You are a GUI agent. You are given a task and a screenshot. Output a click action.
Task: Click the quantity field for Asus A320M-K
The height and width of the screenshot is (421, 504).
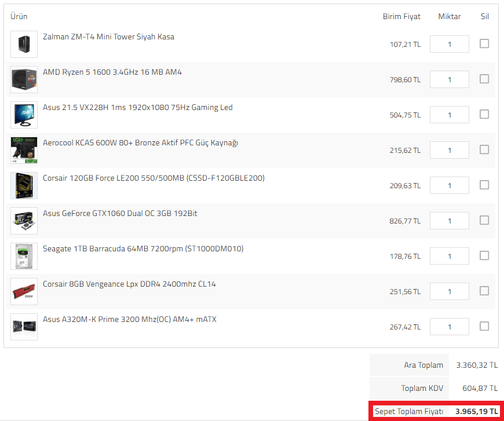[x=450, y=327]
